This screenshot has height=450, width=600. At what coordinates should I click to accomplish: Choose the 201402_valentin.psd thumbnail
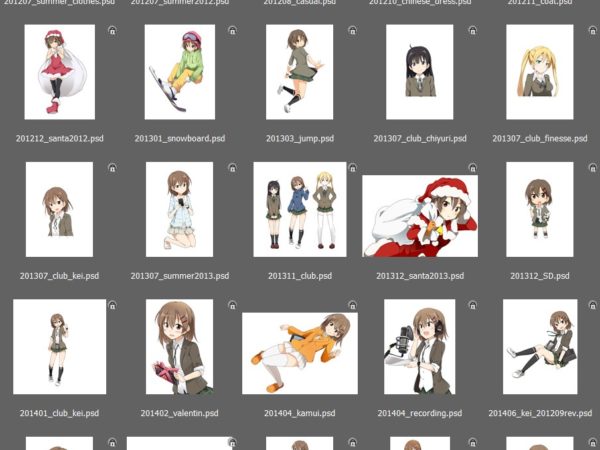pos(179,347)
